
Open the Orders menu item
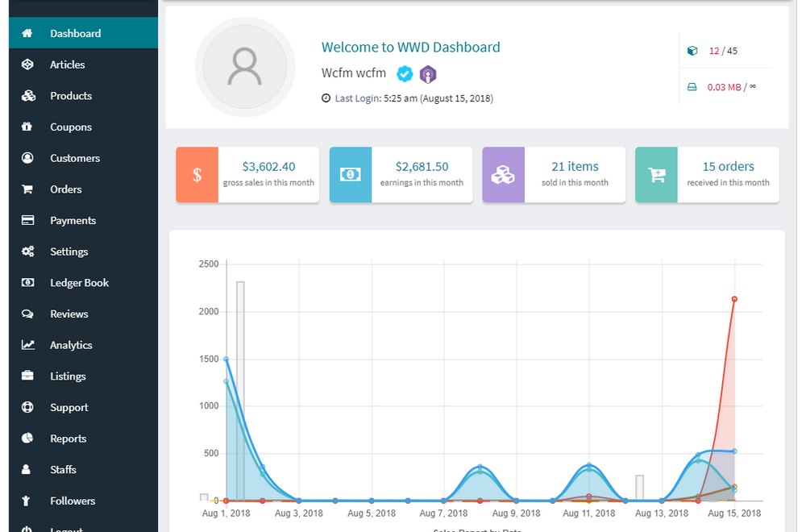point(83,189)
